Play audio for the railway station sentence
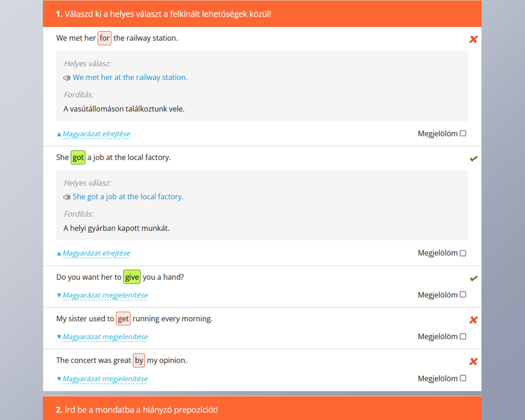 click(x=67, y=78)
